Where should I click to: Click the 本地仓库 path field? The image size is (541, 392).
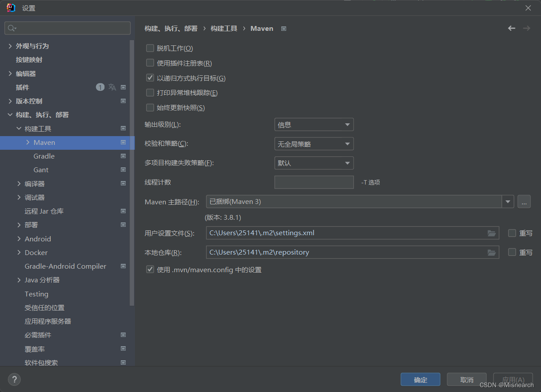pos(352,252)
